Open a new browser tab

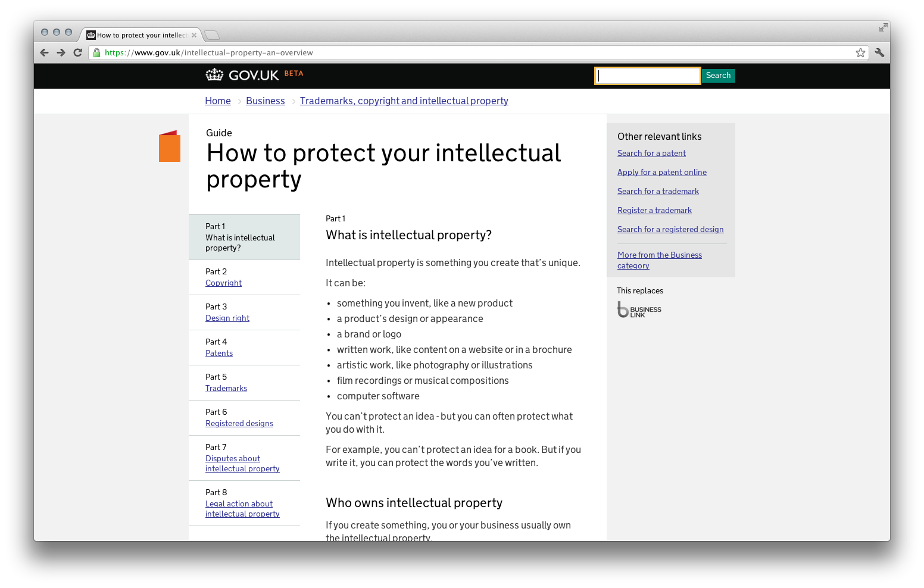[212, 35]
